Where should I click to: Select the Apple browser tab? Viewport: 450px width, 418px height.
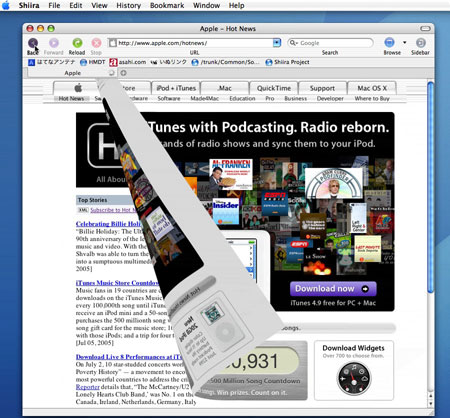pos(72,73)
